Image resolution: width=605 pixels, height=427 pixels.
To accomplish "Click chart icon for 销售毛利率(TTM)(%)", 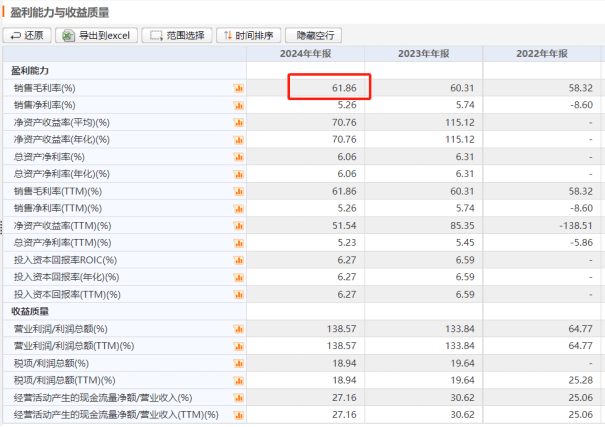I will click(238, 191).
